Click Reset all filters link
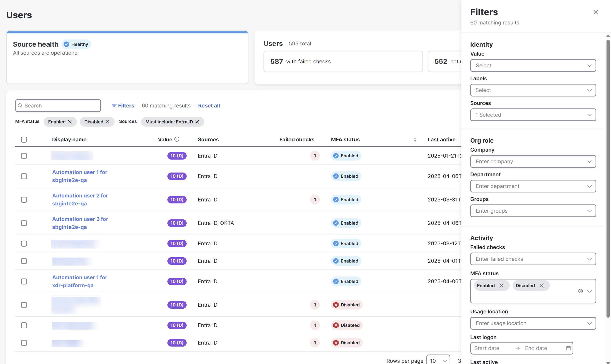The height and width of the screenshot is (364, 611). tap(209, 106)
